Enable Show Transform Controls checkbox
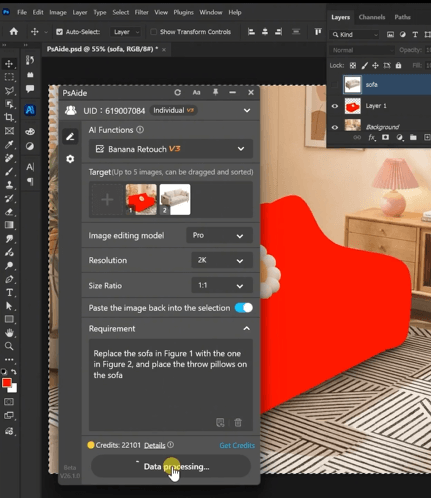 (153, 32)
